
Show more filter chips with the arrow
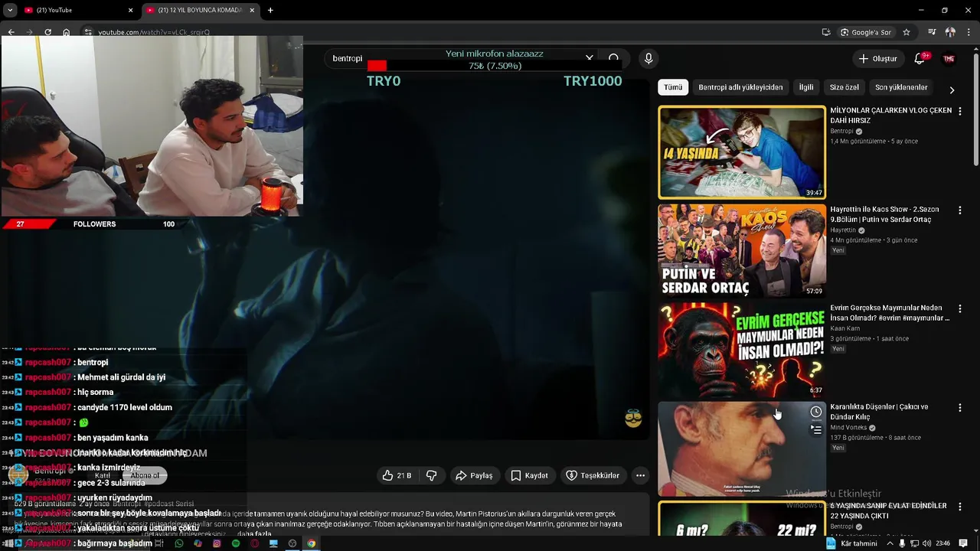pos(952,90)
